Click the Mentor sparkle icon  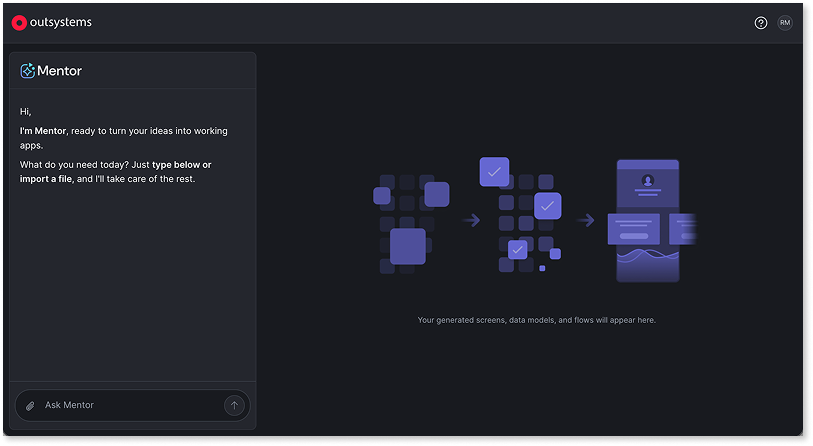[27, 71]
